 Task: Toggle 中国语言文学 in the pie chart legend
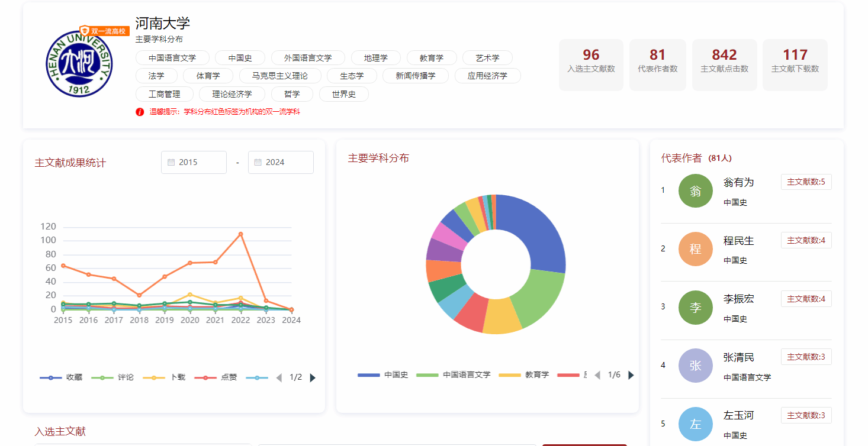454,375
